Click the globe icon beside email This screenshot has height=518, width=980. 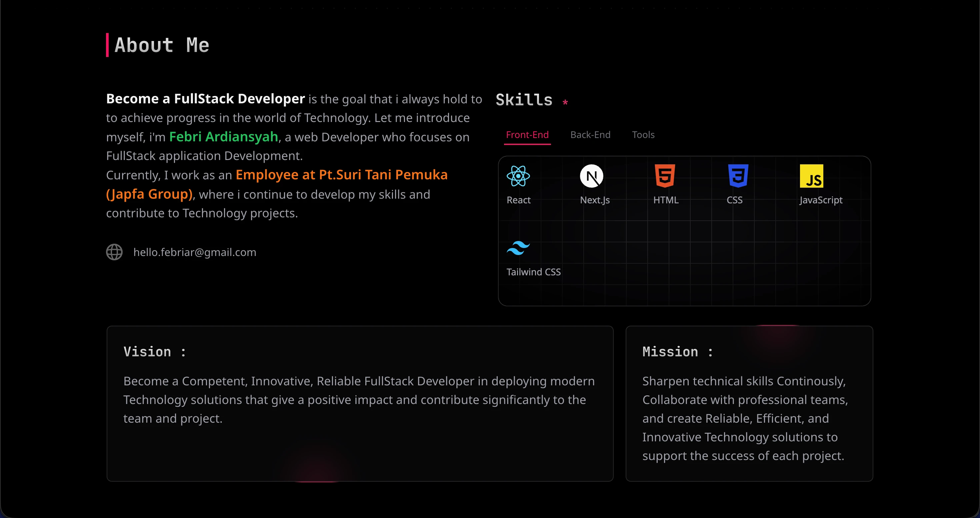(x=114, y=252)
